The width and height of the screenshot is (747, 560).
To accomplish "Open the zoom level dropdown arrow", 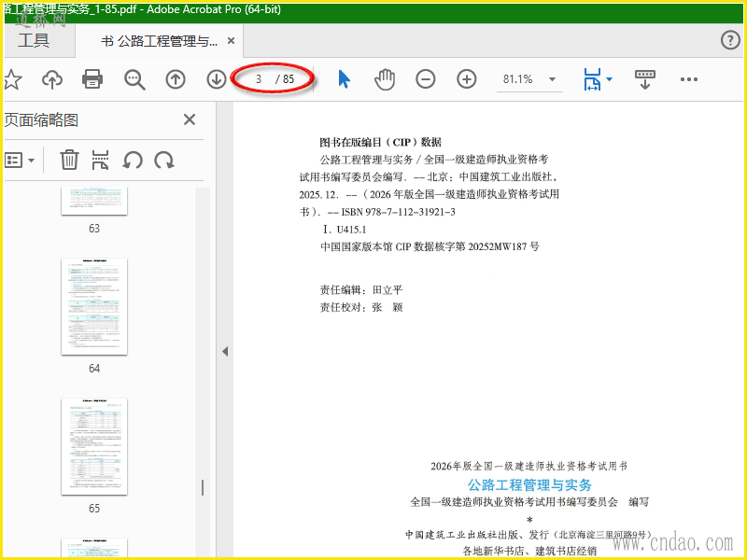I will tap(552, 79).
